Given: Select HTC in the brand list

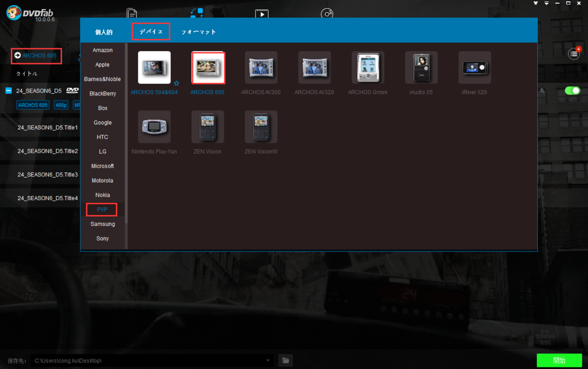Looking at the screenshot, I should point(102,137).
